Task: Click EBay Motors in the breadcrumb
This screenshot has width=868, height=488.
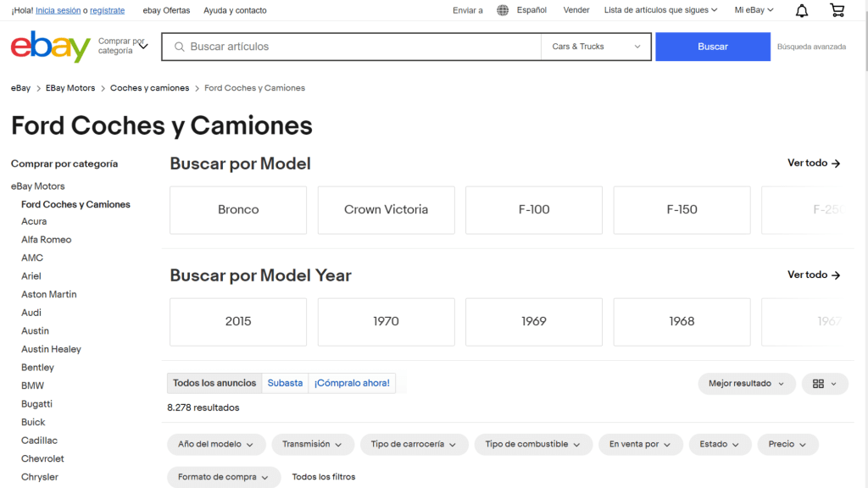Action: click(x=70, y=88)
